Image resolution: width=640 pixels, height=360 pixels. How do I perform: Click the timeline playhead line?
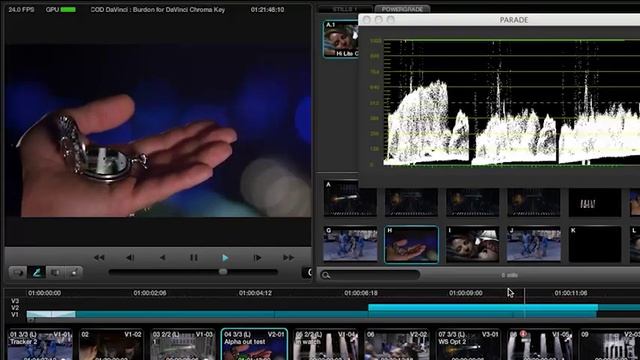pos(524,304)
